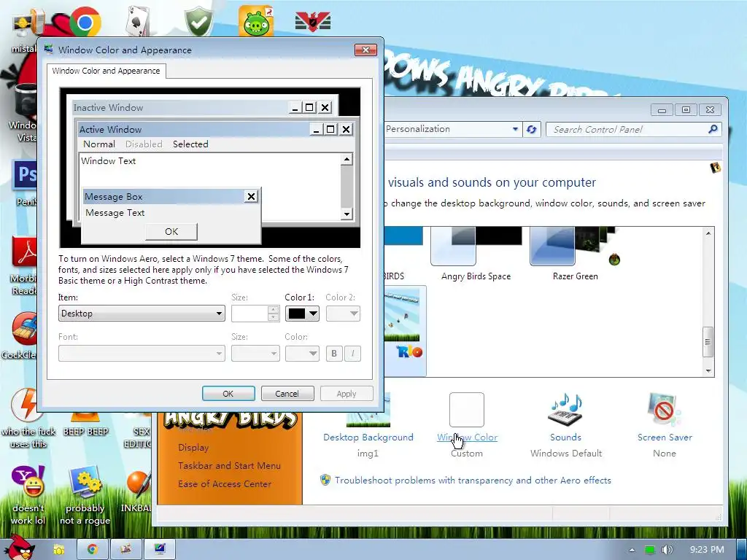Viewport: 747px width, 560px height.
Task: Click the Window Color swatch icon
Action: tap(467, 410)
